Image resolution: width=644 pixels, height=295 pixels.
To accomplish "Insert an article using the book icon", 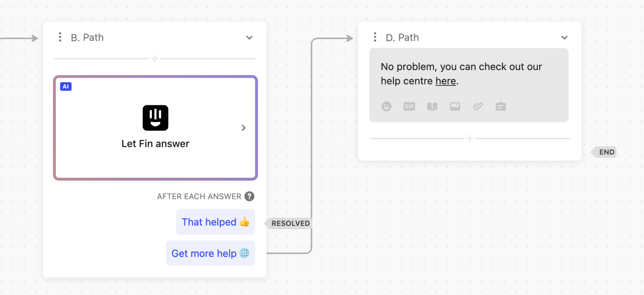I will pyautogui.click(x=432, y=107).
